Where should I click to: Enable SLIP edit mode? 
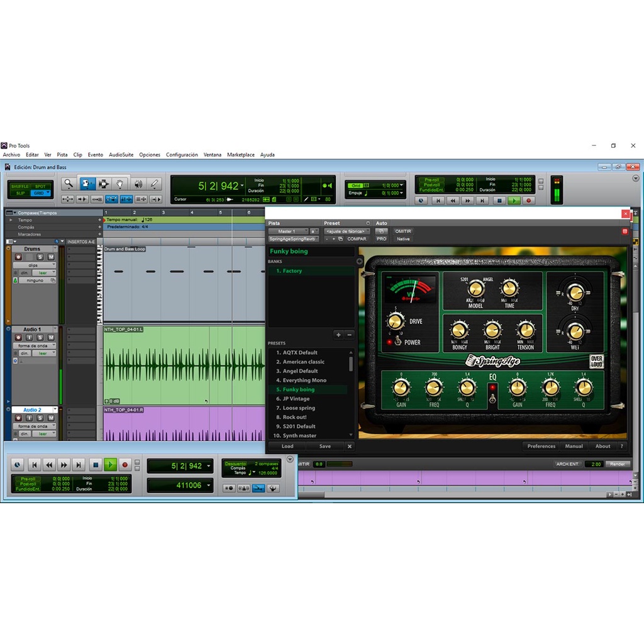(x=20, y=193)
